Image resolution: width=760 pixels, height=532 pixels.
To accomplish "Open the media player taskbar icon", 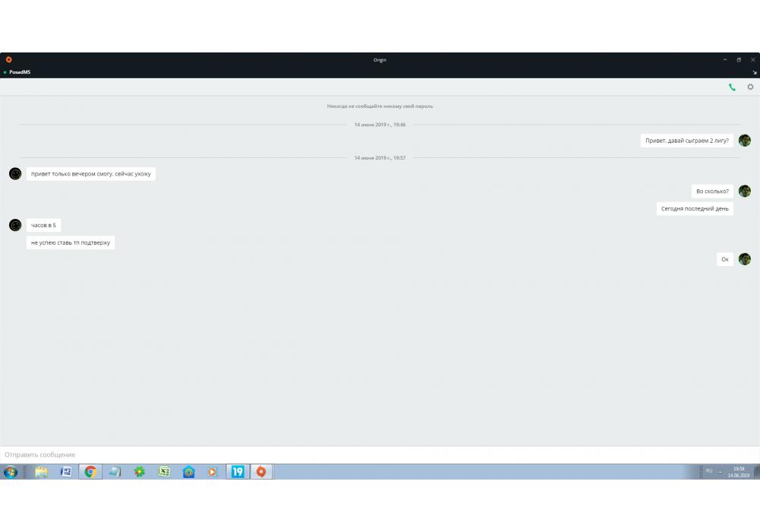I will (213, 471).
